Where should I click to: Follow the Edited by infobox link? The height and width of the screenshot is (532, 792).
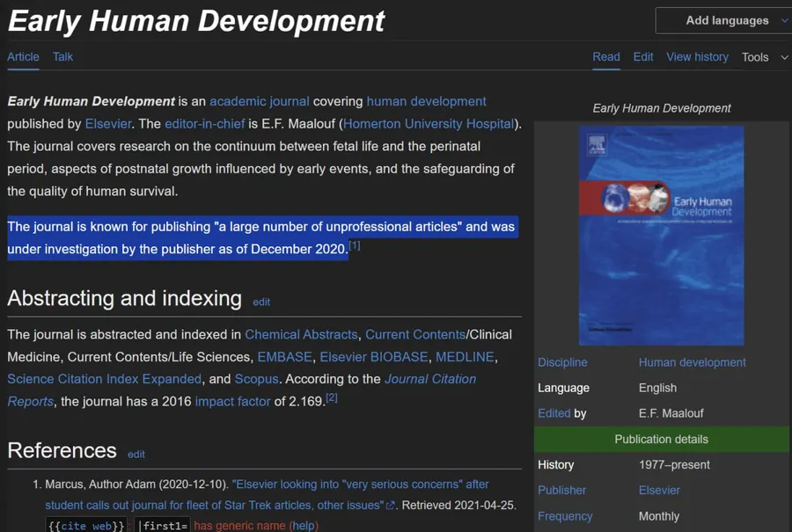(x=554, y=413)
